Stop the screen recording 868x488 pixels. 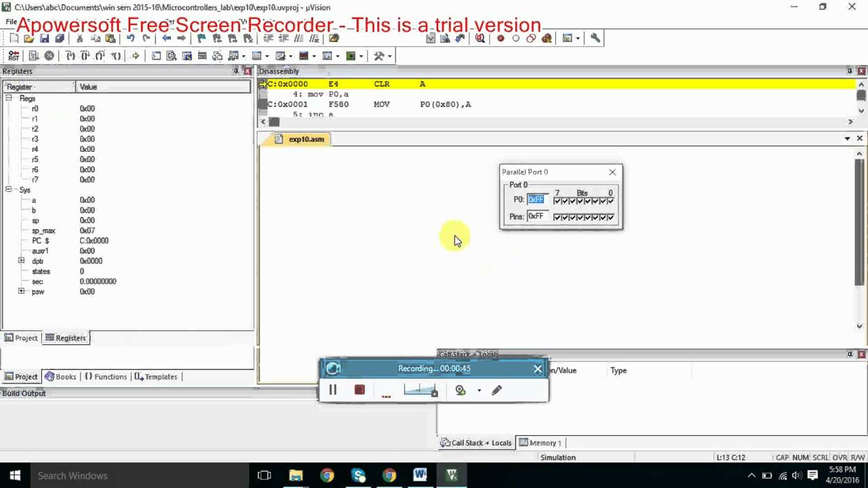359,390
